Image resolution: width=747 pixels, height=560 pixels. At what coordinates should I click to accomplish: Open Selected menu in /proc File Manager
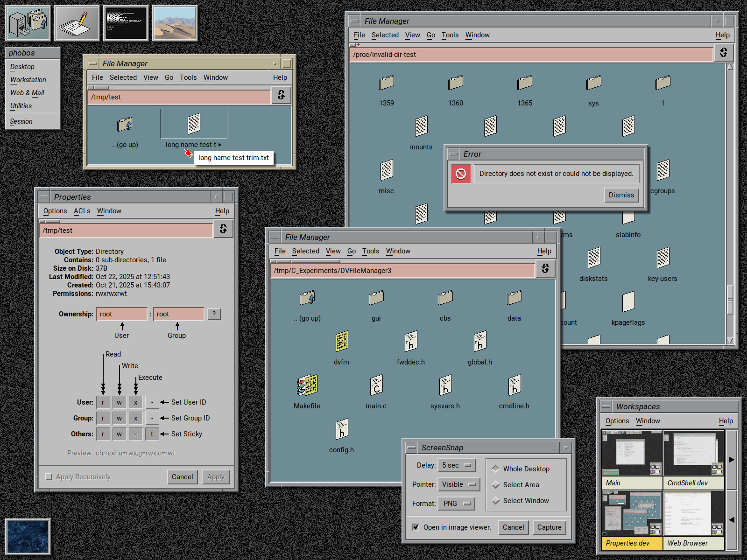tap(385, 35)
